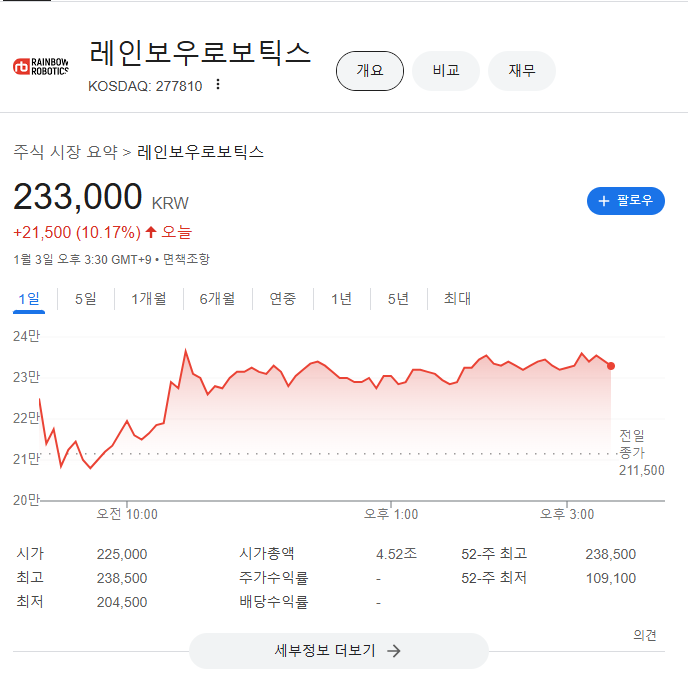Switch to the 비교 tab
The height and width of the screenshot is (674, 688).
(x=446, y=71)
